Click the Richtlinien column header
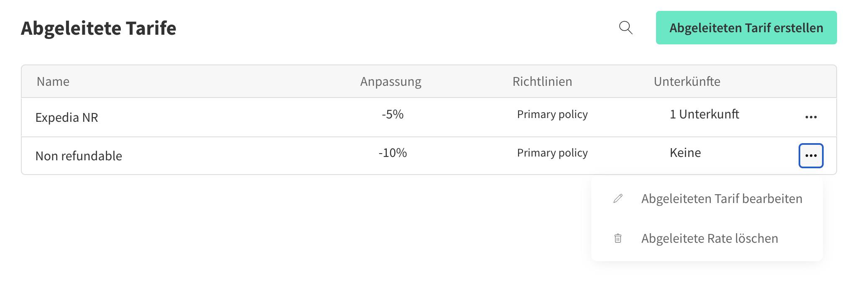The width and height of the screenshot is (868, 298). [542, 82]
